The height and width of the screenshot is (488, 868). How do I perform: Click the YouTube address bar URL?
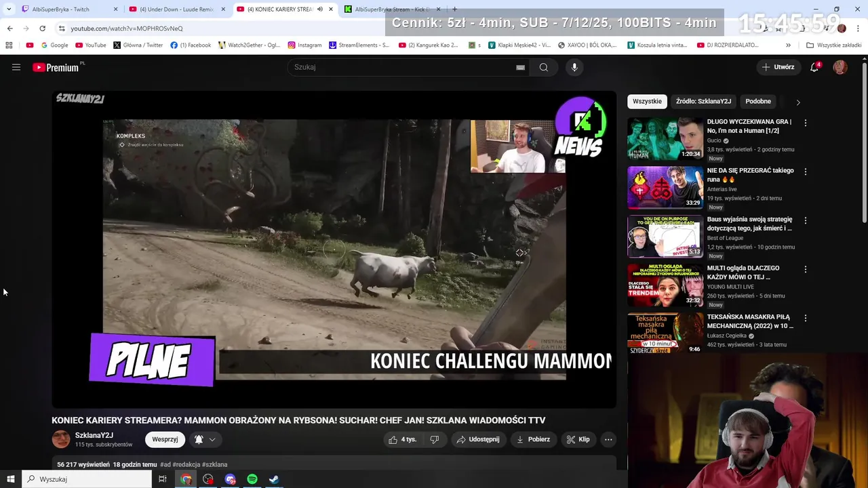[x=127, y=28]
